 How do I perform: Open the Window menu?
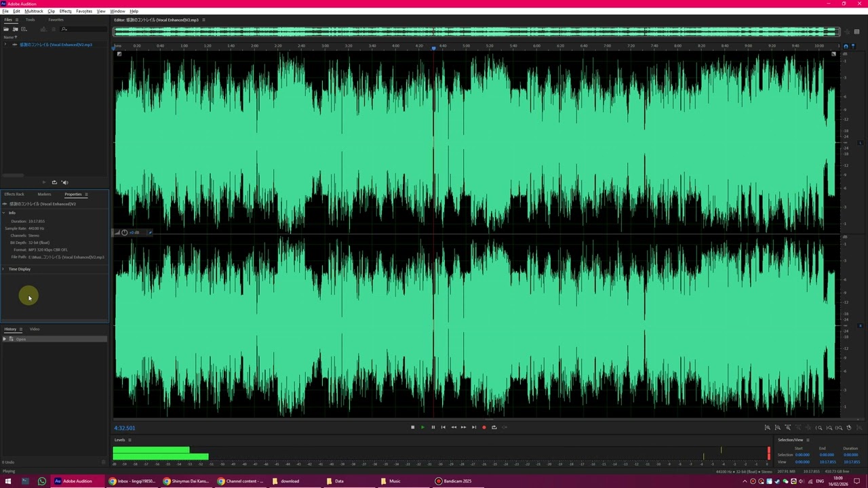coord(117,12)
